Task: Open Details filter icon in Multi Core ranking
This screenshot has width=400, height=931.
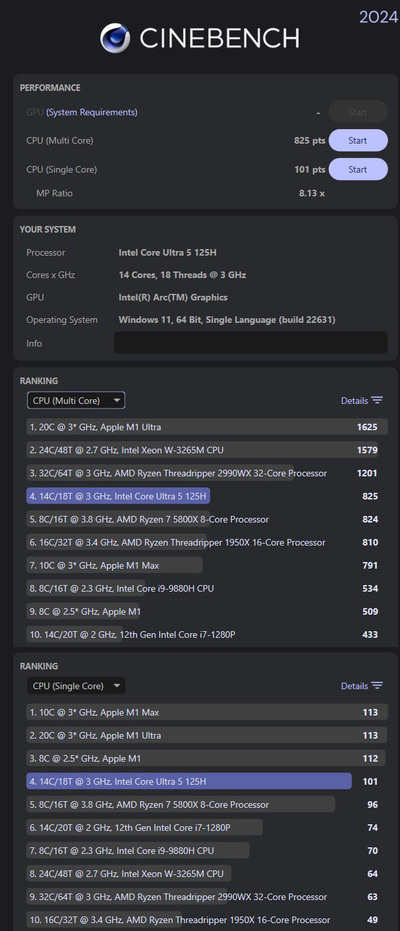Action: click(x=377, y=400)
